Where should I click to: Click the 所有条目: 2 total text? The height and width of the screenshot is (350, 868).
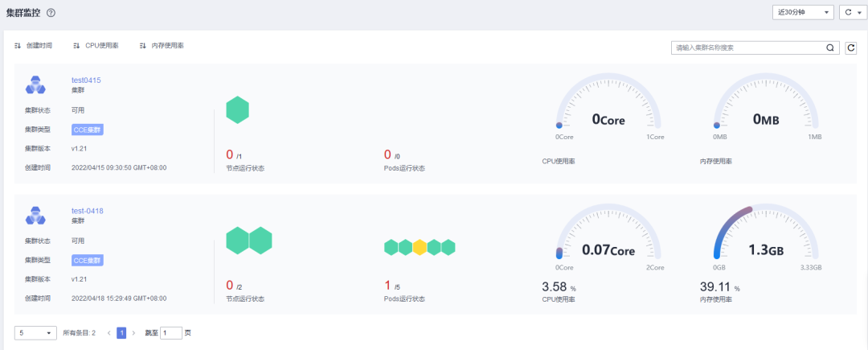coord(79,333)
